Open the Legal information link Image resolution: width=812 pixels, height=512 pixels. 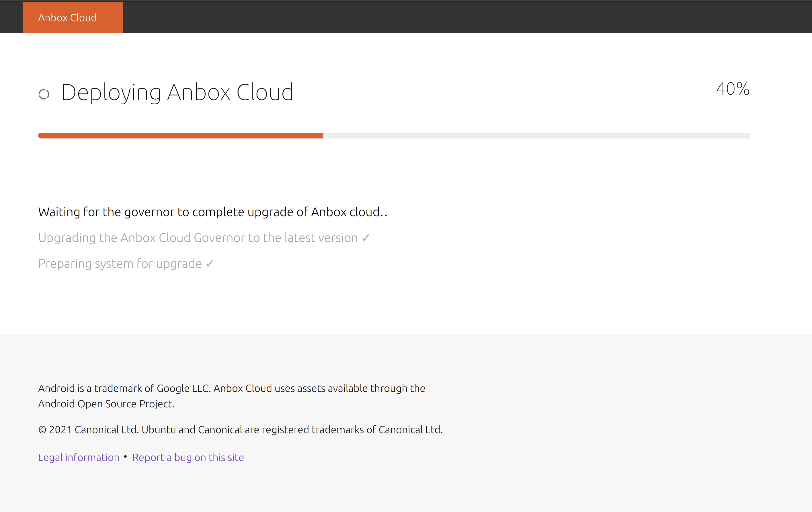79,458
